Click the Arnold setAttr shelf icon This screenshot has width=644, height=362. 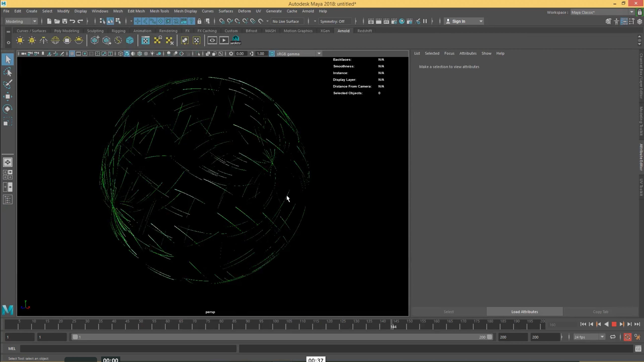coord(235,40)
